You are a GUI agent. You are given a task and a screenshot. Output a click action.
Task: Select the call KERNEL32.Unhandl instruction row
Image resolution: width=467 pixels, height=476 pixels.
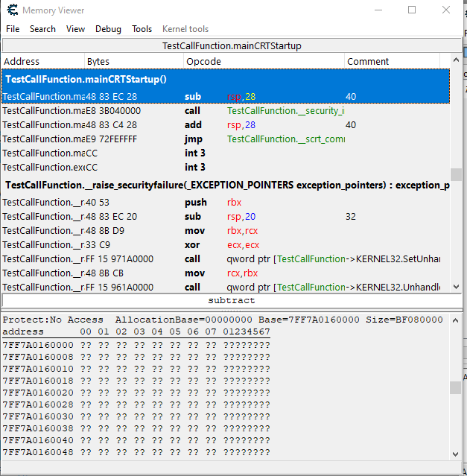226,288
